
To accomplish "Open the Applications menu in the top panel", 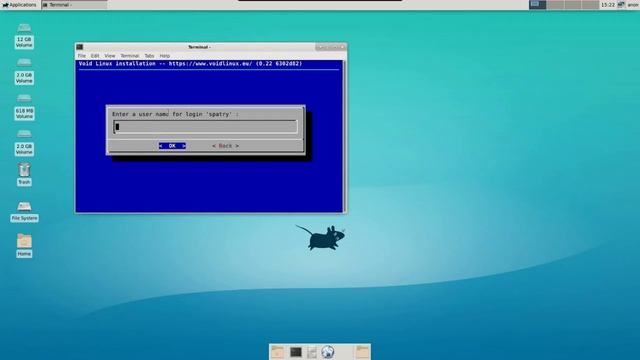I will (x=19, y=5).
